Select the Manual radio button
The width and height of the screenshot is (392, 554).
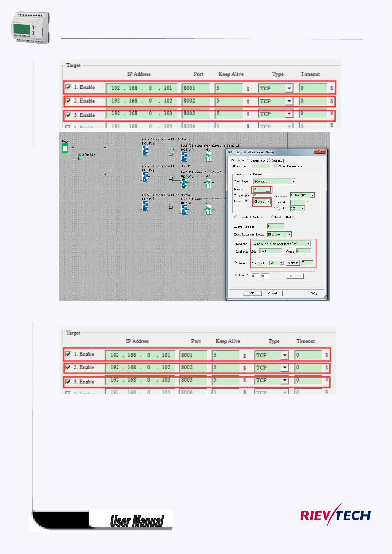[236, 275]
